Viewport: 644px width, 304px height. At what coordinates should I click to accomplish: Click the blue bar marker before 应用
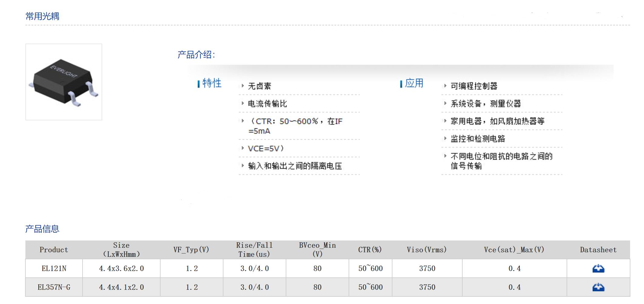(401, 84)
